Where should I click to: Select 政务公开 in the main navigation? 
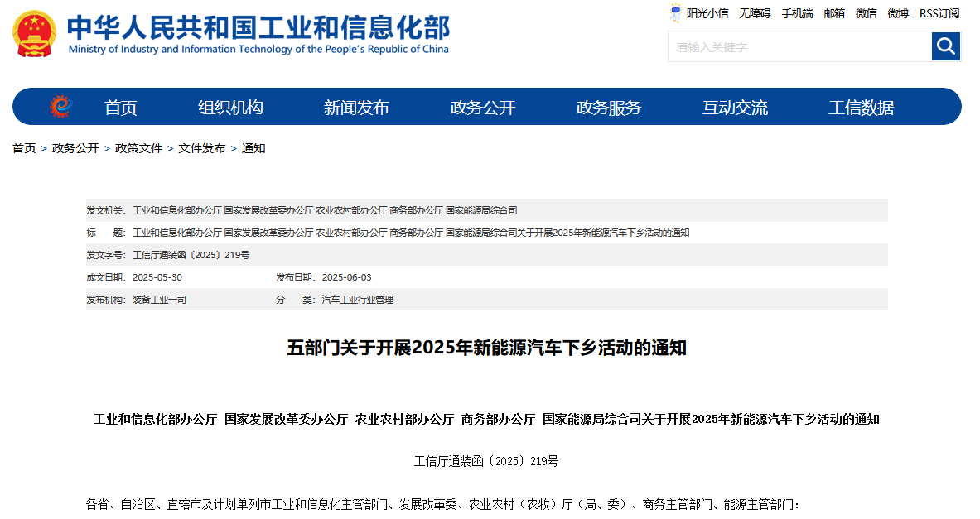click(x=482, y=108)
